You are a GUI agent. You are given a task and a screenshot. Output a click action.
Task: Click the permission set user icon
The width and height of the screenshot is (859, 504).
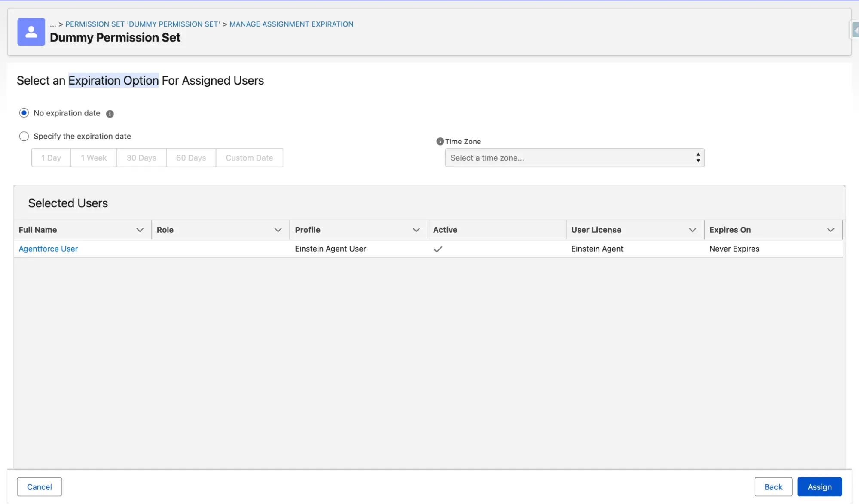[31, 32]
